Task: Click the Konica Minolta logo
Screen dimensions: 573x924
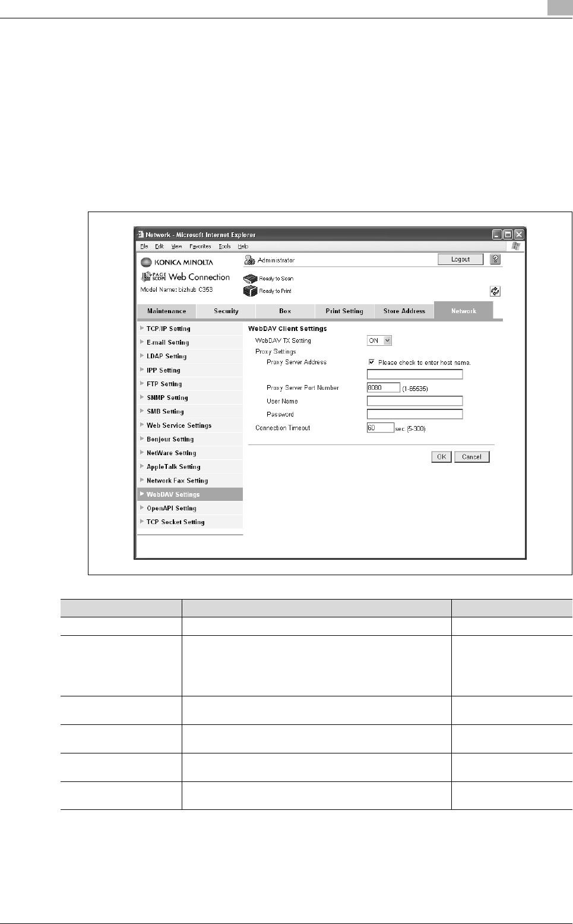Action: [x=177, y=262]
